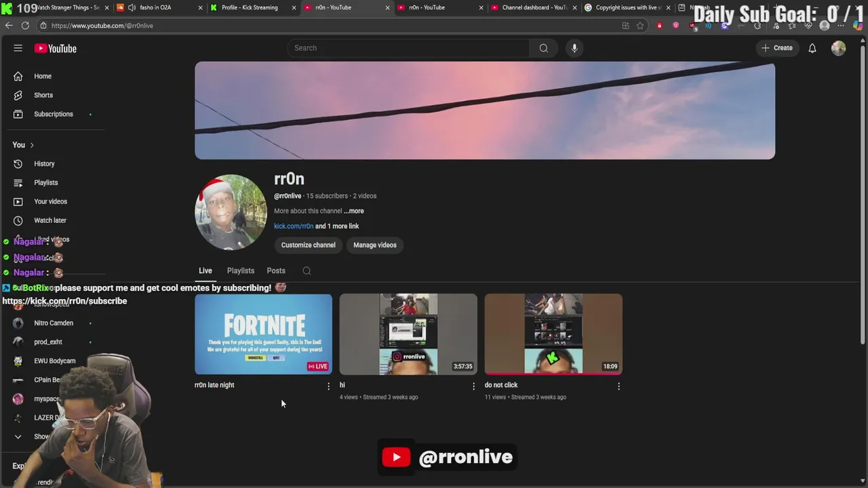
Task: Bookmark this page with the star icon
Action: (640, 26)
